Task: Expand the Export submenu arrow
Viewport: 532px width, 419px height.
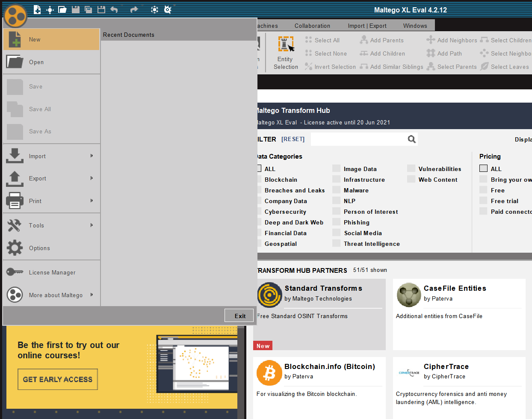Action: (92, 178)
